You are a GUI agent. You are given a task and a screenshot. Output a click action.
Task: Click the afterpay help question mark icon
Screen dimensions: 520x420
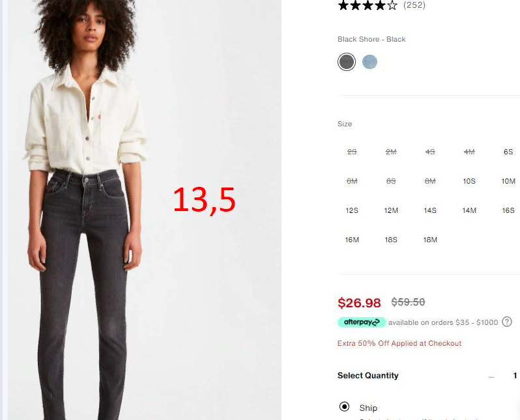pos(507,322)
